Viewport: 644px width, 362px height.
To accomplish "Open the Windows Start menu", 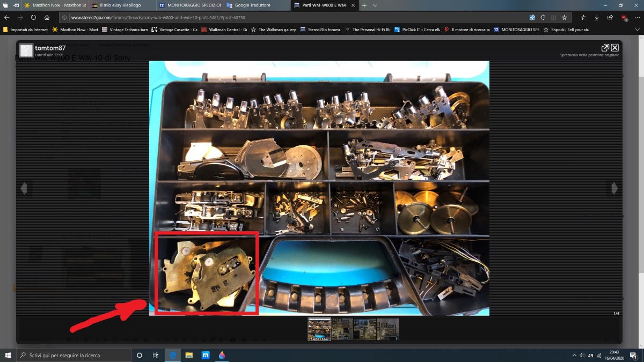I will tap(8, 355).
